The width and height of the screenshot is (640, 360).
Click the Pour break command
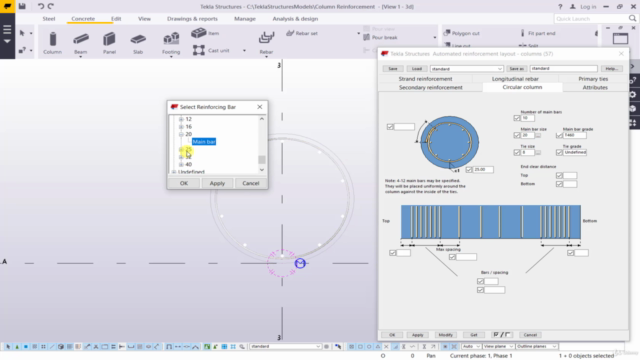(380, 38)
